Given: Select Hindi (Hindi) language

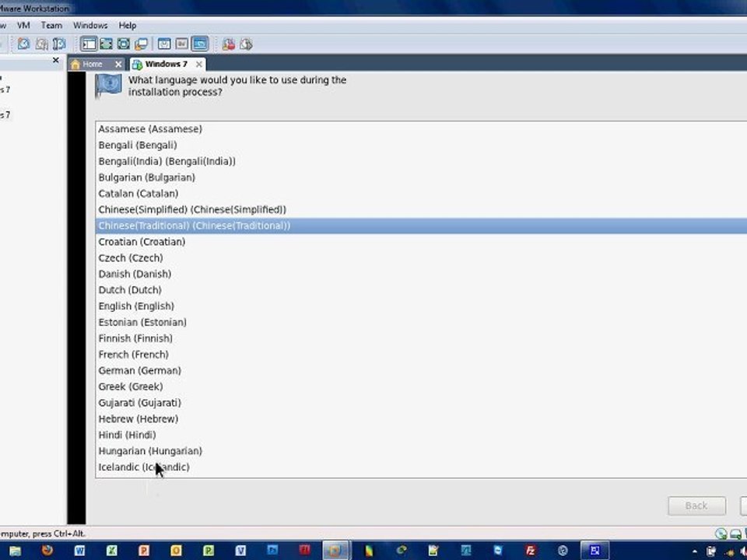Looking at the screenshot, I should 421,436.
